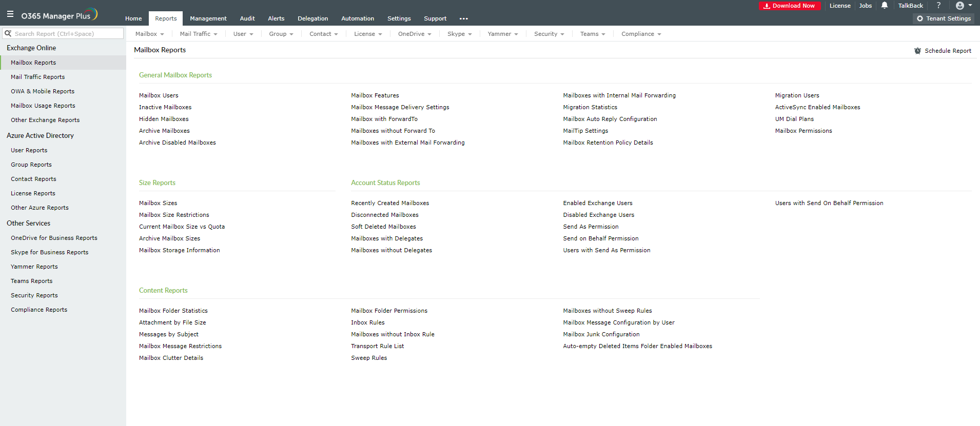Open the Mailbox Permissions report link
Screen dimensions: 980x426
(803, 131)
